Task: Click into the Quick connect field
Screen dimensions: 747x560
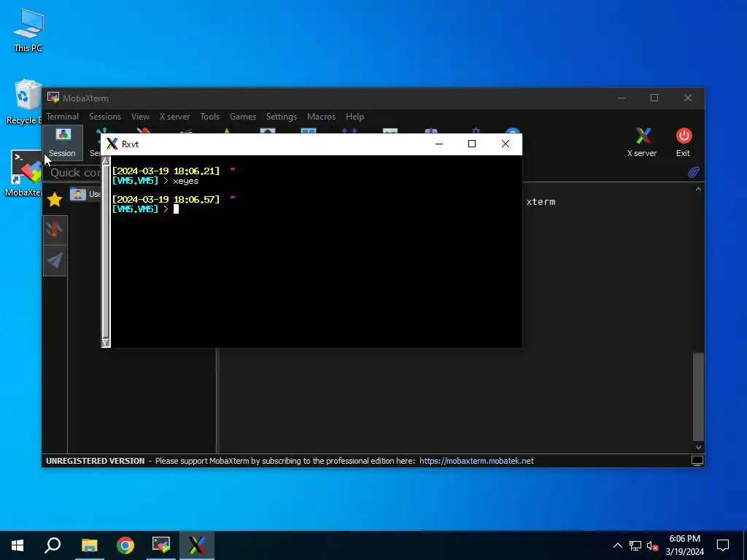Action: tap(72, 172)
